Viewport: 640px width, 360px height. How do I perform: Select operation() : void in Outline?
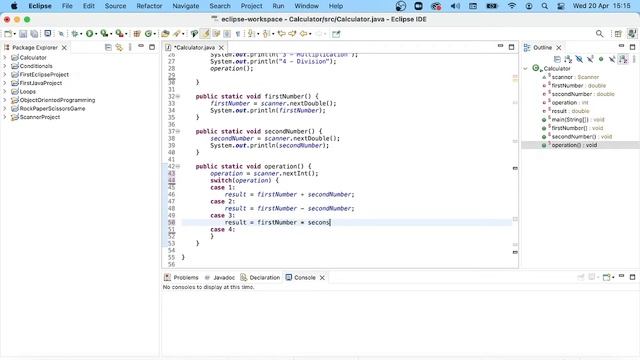(x=574, y=145)
